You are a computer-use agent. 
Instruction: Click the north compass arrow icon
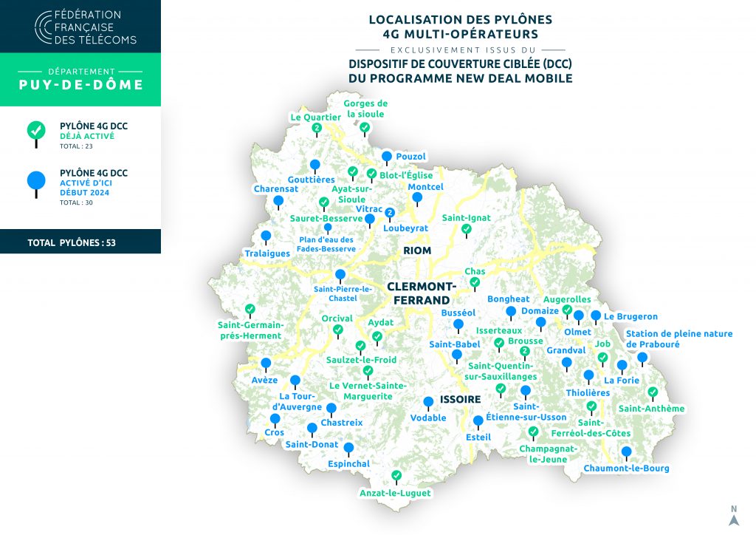click(734, 517)
